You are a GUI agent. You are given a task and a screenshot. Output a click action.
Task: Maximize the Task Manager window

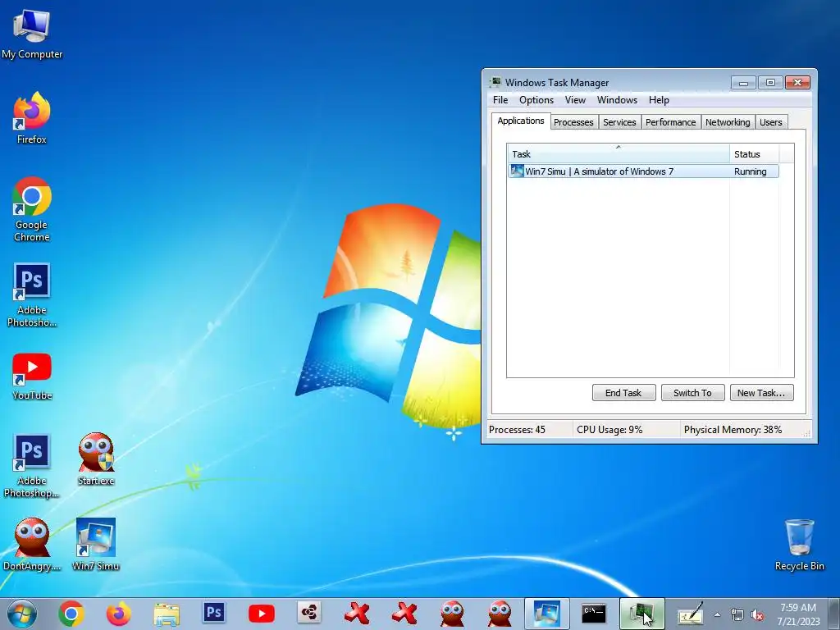(770, 83)
